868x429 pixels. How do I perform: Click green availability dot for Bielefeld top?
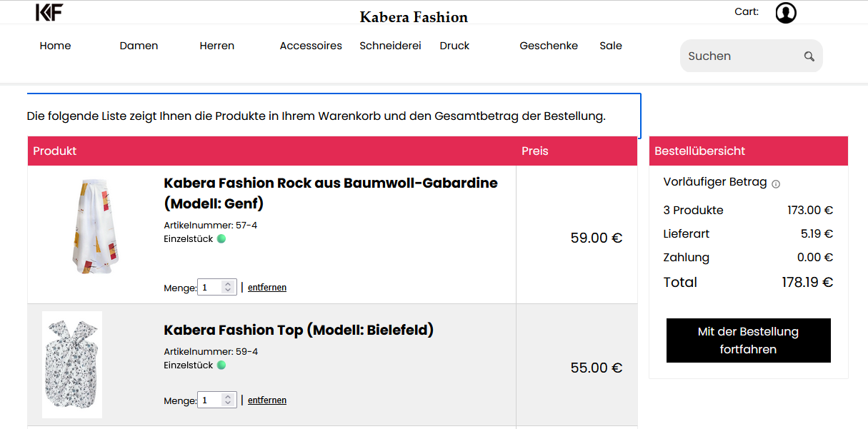coord(221,365)
